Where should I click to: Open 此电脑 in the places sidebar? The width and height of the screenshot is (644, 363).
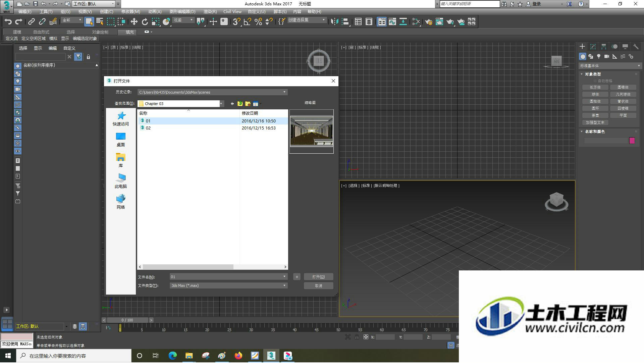pos(121,181)
